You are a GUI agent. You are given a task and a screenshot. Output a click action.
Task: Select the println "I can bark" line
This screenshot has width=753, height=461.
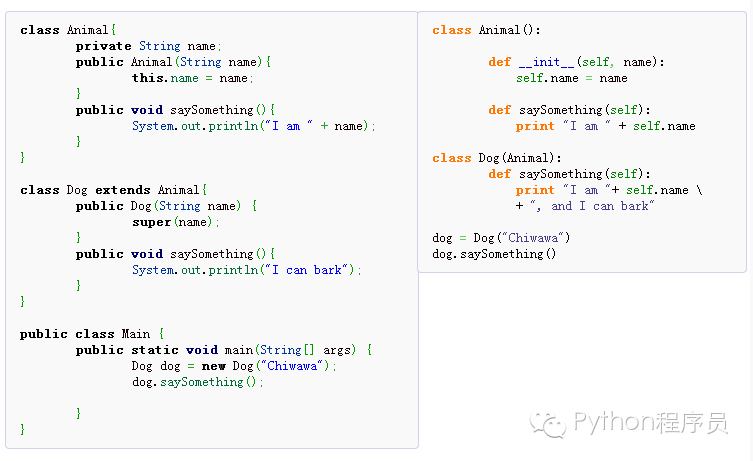coord(246,270)
